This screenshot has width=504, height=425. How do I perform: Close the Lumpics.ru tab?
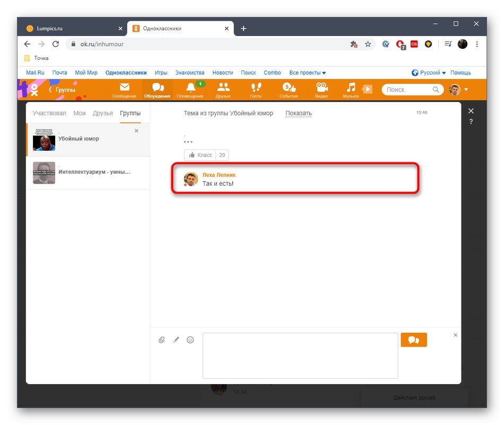[x=120, y=29]
